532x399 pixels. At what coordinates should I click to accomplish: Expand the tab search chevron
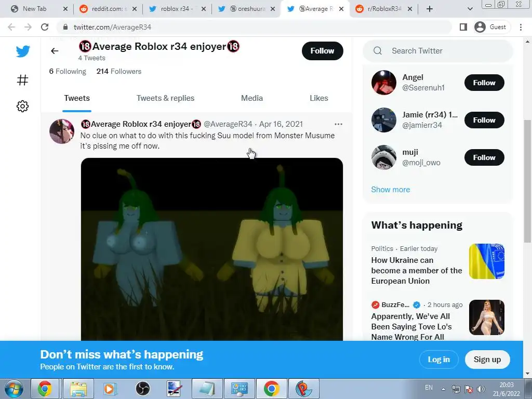pyautogui.click(x=470, y=9)
